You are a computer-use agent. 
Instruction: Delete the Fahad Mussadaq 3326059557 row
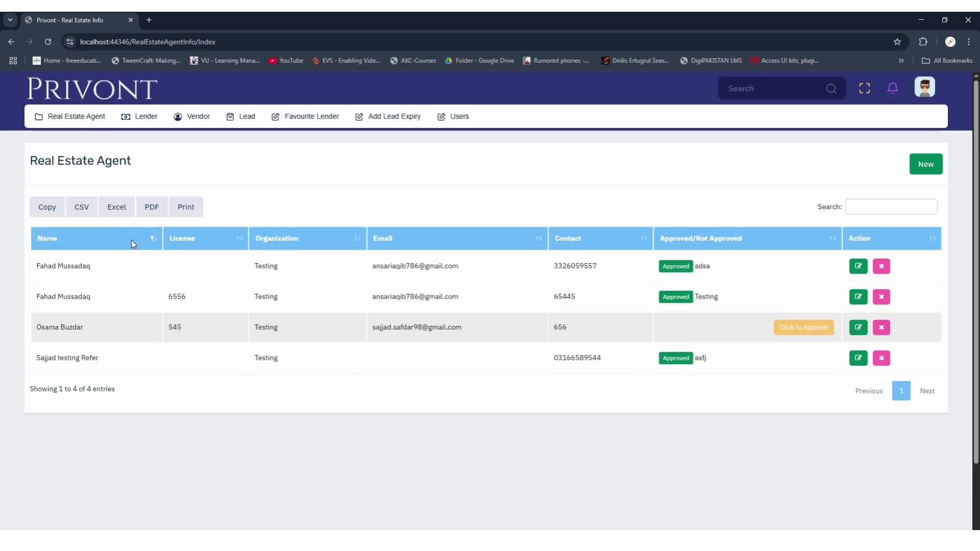(x=881, y=266)
